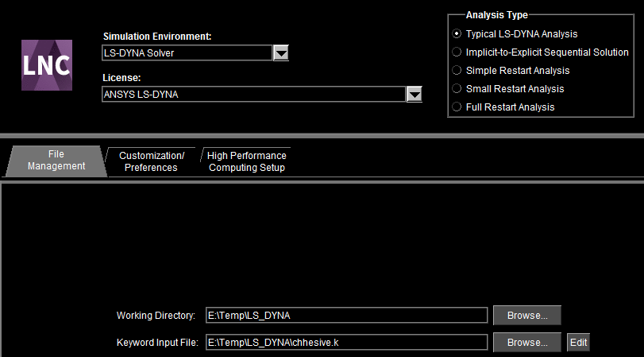Click the License label text
Image resolution: width=644 pixels, height=357 pixels.
[121, 78]
